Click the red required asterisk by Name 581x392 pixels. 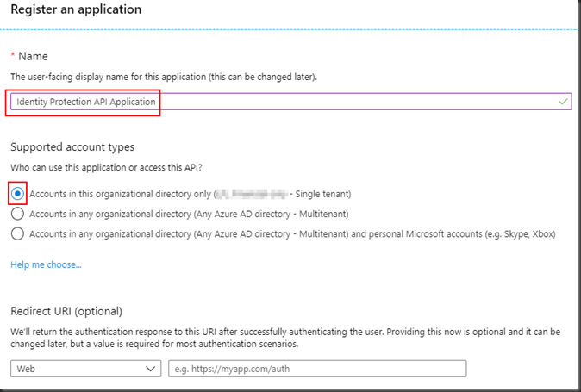coord(14,57)
